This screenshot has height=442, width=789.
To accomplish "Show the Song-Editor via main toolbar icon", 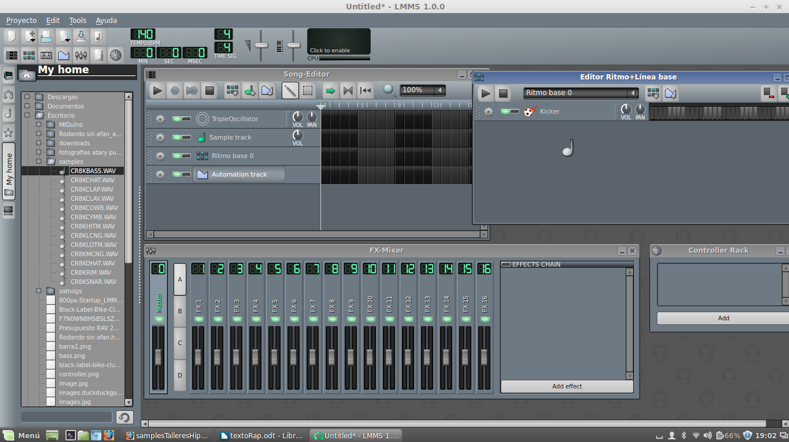I will coord(12,55).
